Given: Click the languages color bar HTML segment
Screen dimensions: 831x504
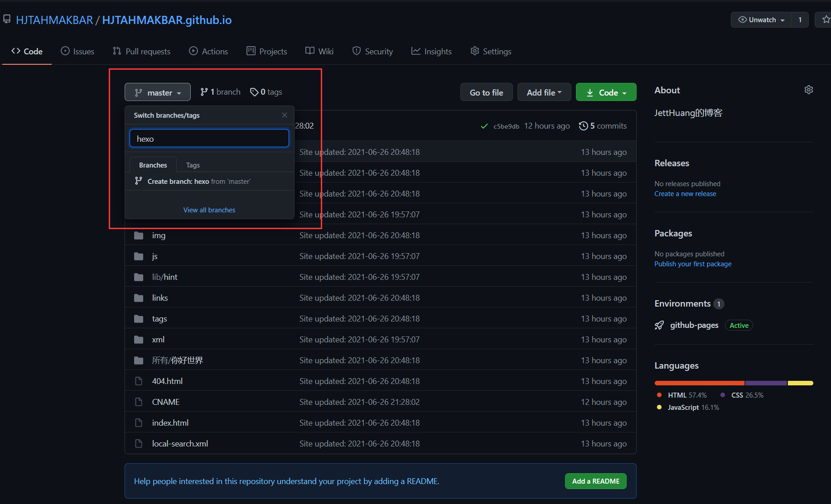Looking at the screenshot, I should [699, 383].
